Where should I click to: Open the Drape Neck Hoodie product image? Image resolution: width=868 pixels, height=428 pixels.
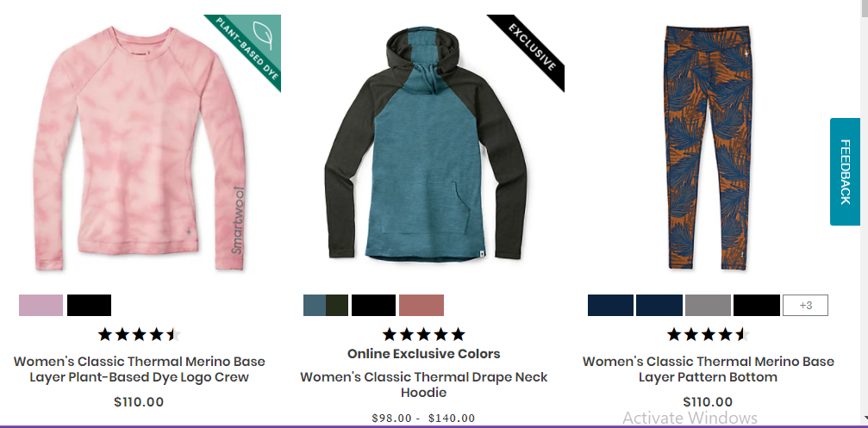click(x=425, y=144)
